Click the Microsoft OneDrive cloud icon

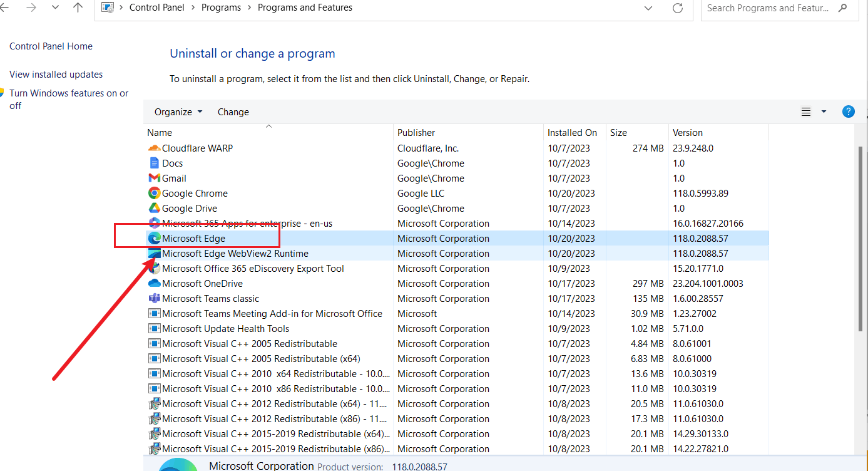tap(155, 284)
